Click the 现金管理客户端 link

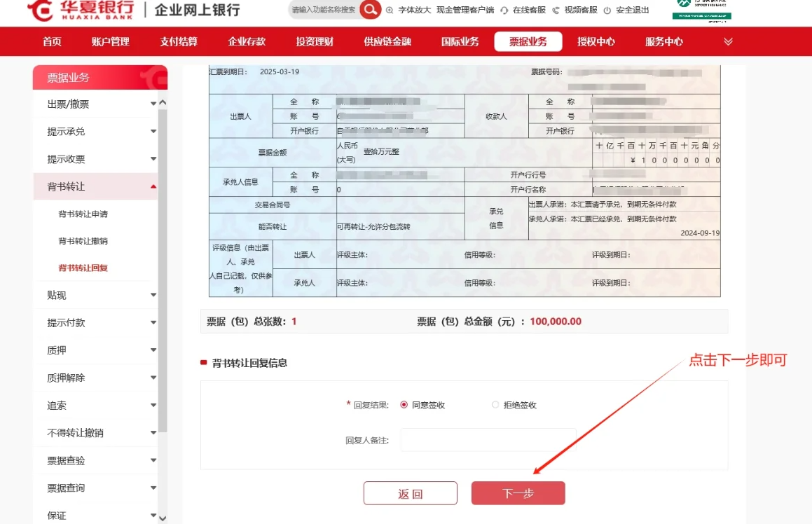(465, 10)
